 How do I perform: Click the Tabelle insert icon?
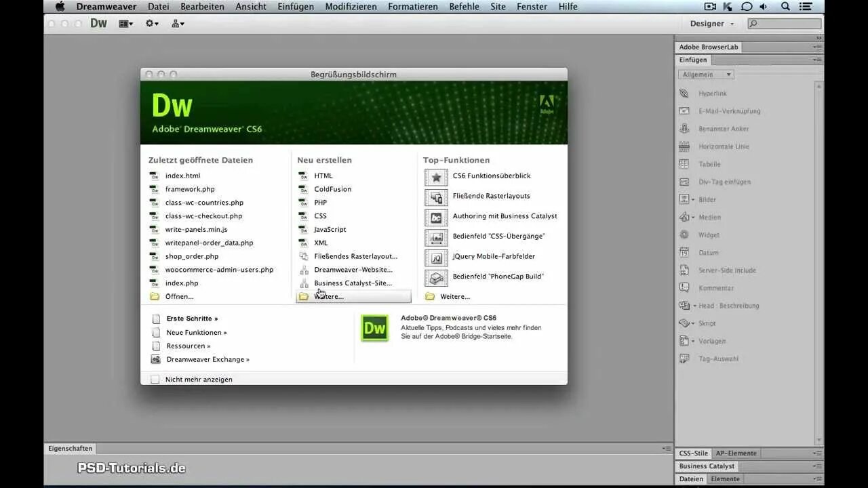tap(684, 164)
